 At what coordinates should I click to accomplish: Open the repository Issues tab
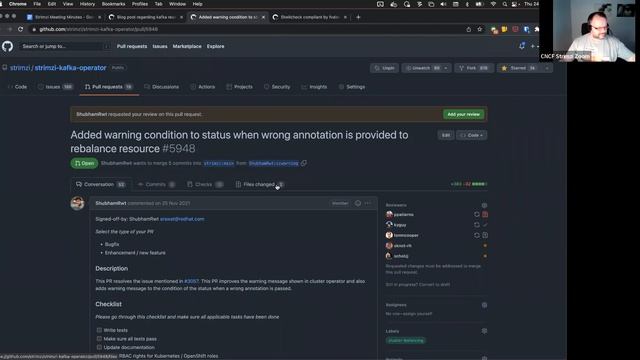pos(56,87)
